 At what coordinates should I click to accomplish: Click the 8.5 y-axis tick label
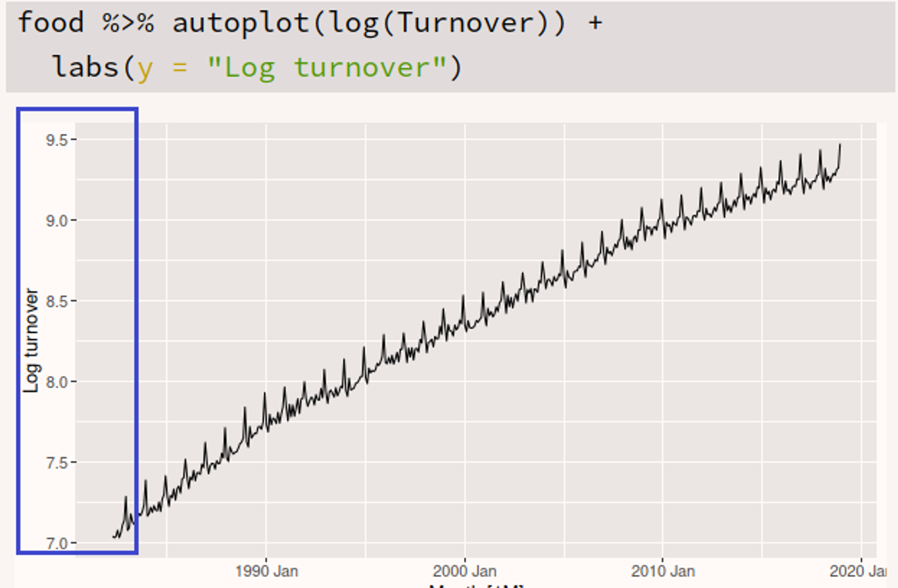(57, 301)
